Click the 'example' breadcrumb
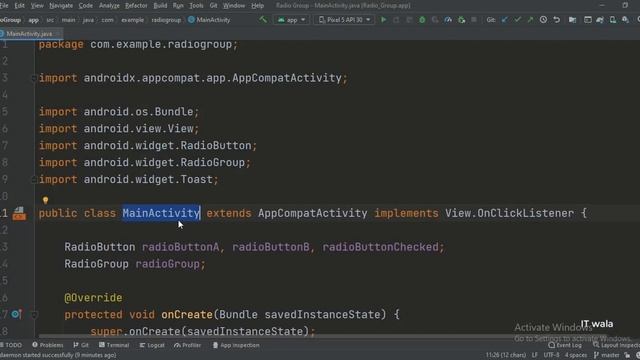 133,20
